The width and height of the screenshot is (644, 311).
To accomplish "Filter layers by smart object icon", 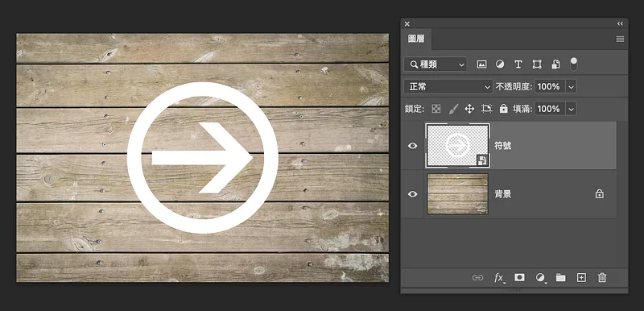I will (555, 64).
